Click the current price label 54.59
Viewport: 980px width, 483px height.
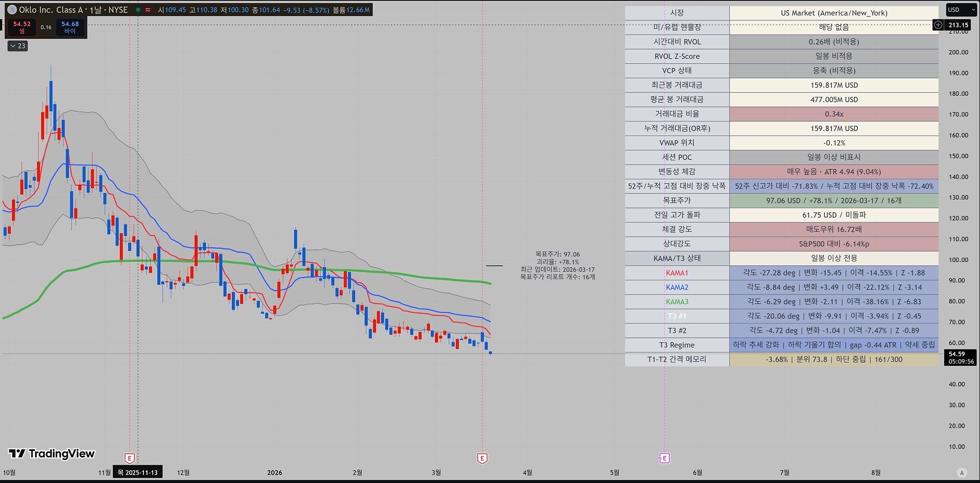pyautogui.click(x=961, y=358)
